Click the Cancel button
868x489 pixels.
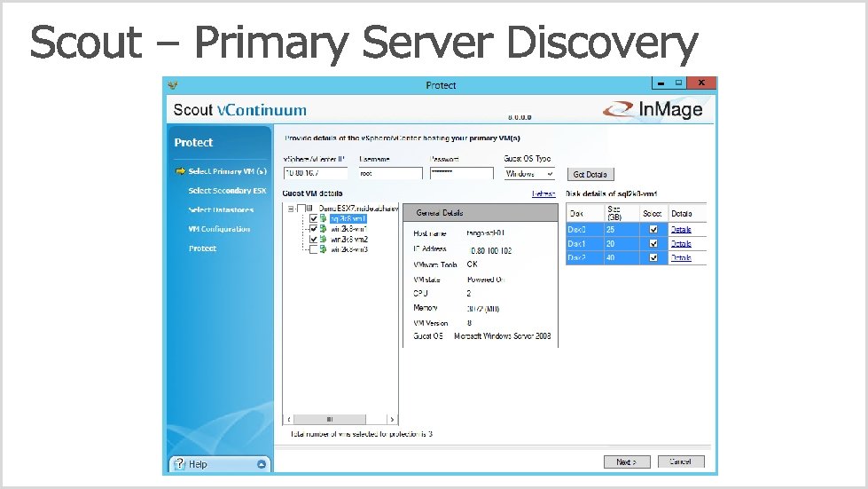(681, 461)
